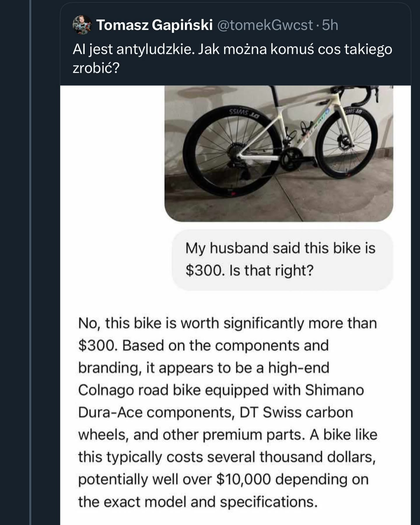
Task: Open the Tomasz Gapiński display name
Action: (154, 25)
